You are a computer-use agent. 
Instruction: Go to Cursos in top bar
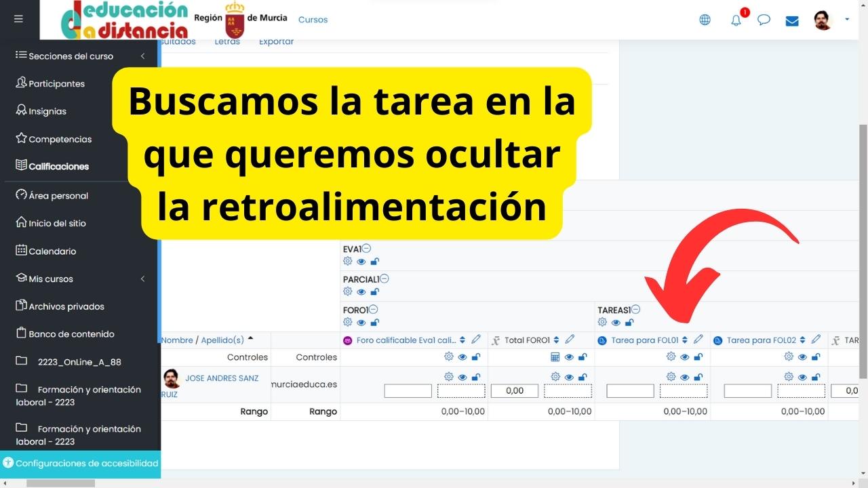pos(313,20)
